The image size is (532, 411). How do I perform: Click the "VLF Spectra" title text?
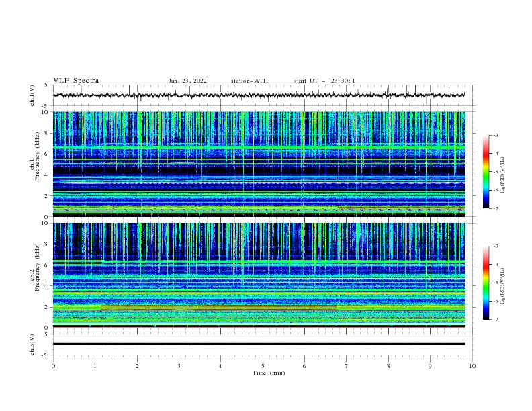click(76, 81)
